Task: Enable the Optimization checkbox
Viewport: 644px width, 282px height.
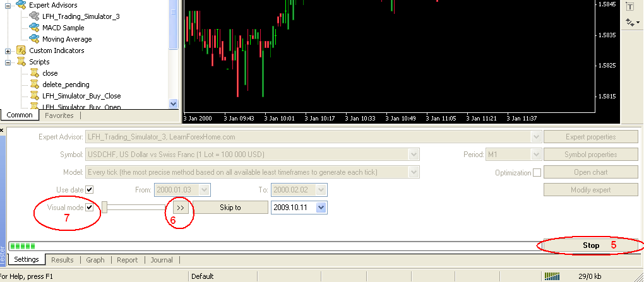Action: 537,173
